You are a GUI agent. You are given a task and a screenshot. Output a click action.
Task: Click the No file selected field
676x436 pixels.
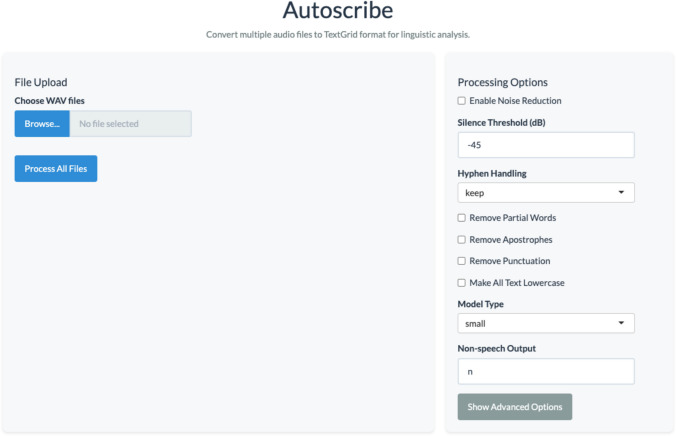click(x=131, y=124)
